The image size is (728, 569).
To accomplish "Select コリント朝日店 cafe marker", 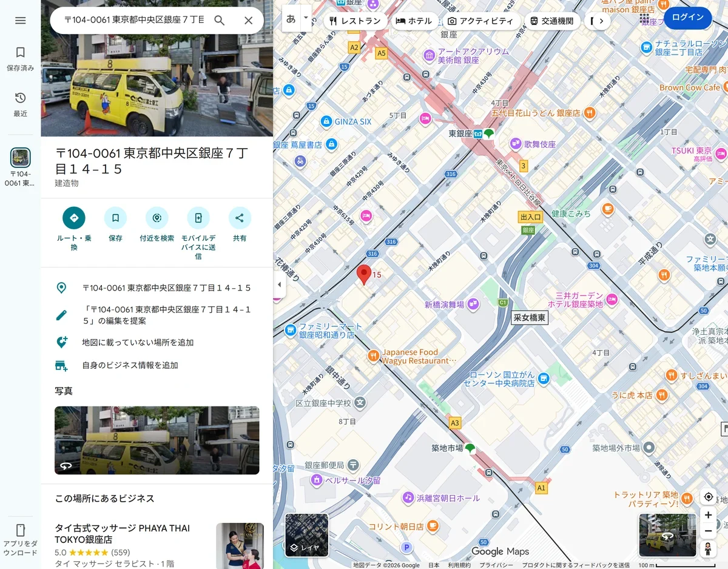I will tap(433, 526).
